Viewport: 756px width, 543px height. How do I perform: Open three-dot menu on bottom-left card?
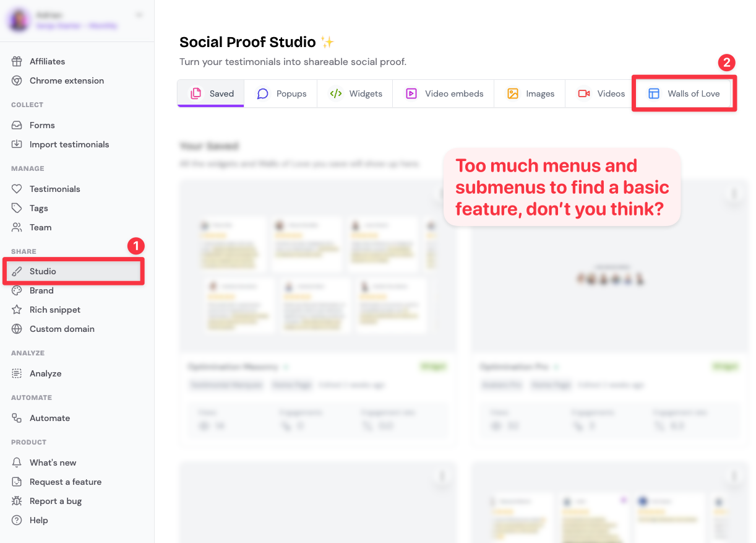pos(442,476)
